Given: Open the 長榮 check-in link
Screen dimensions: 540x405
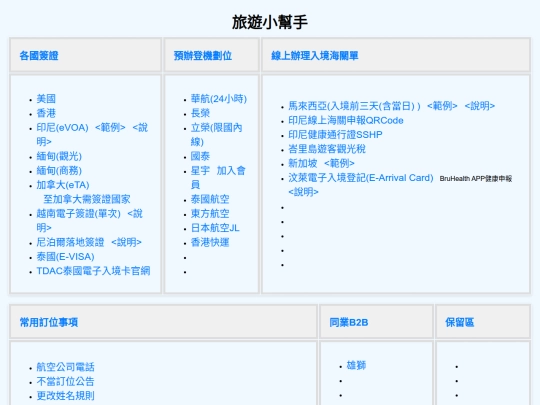Looking at the screenshot, I should (200, 113).
